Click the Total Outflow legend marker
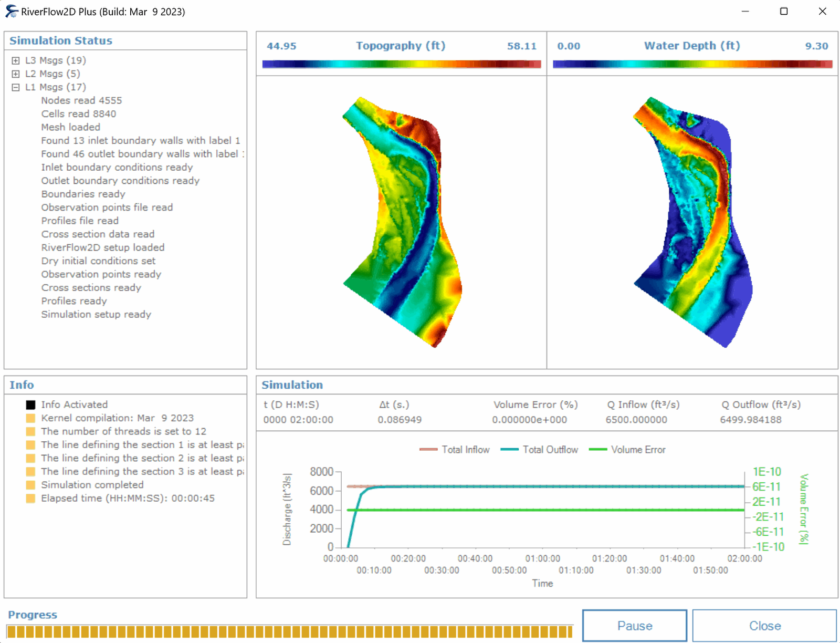Viewport: 840px width, 643px height. (x=509, y=450)
